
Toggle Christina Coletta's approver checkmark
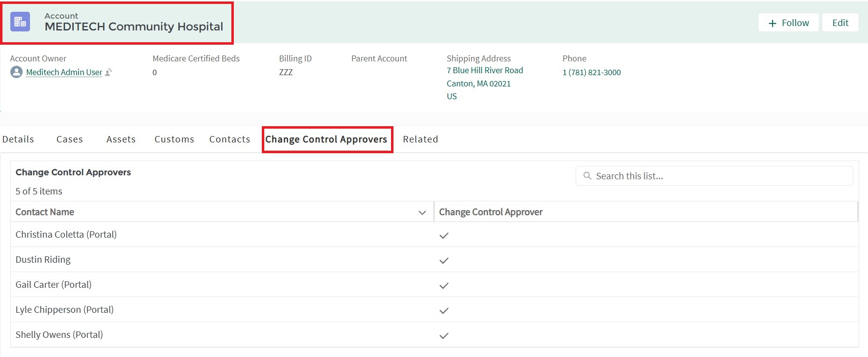click(x=444, y=236)
